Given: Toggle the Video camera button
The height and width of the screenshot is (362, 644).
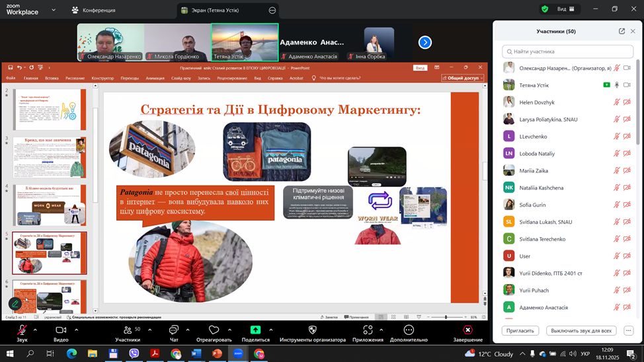Looking at the screenshot, I should point(61,330).
